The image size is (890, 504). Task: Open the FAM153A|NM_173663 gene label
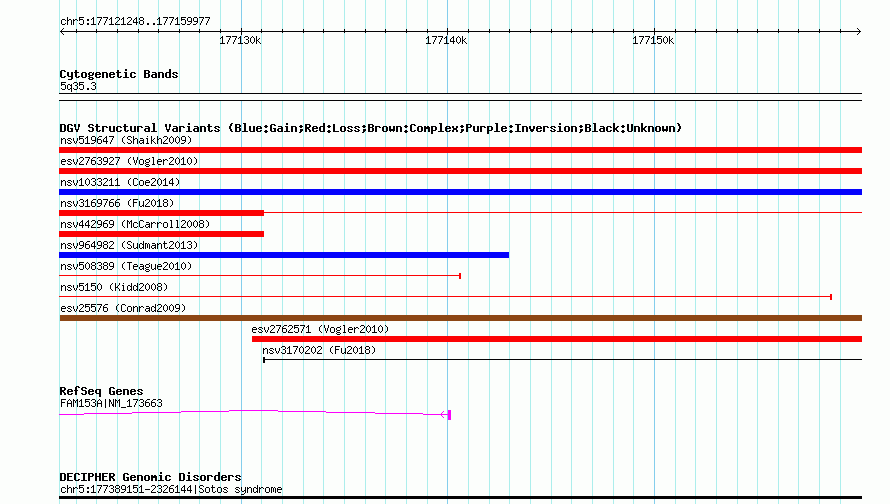click(x=111, y=404)
